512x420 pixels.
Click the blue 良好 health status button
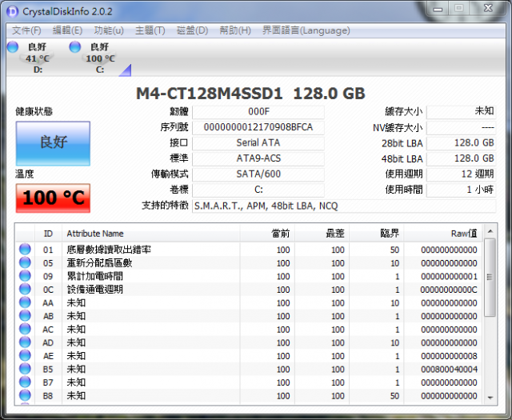[53, 143]
